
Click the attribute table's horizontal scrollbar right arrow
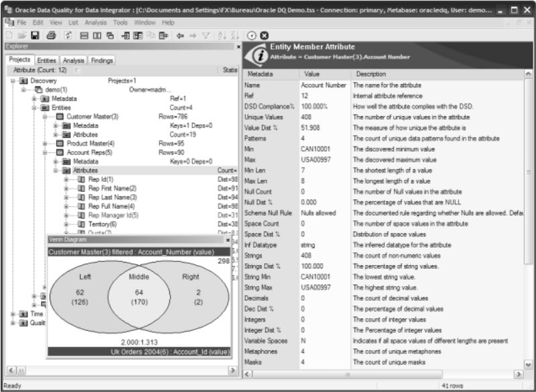519,375
